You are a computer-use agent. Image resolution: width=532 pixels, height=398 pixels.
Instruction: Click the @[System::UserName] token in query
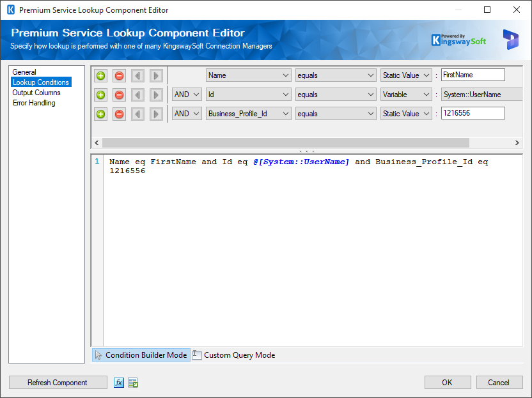(301, 162)
